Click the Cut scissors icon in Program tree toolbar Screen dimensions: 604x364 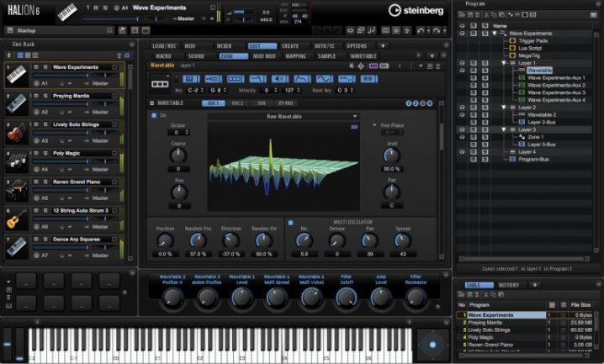(486, 15)
